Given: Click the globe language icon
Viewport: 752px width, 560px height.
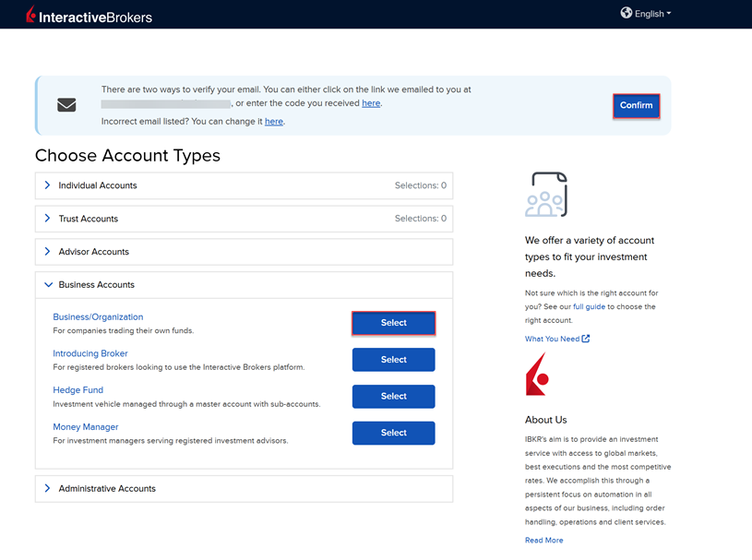Looking at the screenshot, I should (x=626, y=13).
